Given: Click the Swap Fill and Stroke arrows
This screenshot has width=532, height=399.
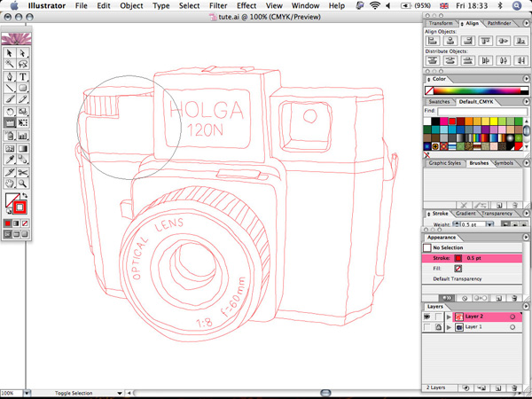Looking at the screenshot, I should 25,196.
